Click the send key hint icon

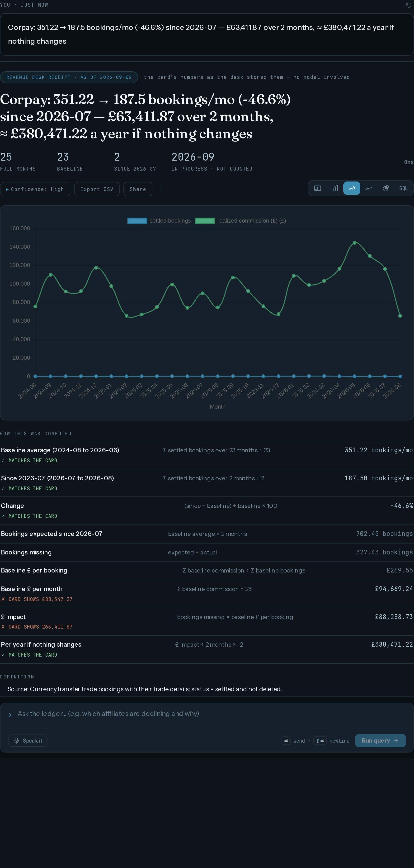(x=286, y=740)
